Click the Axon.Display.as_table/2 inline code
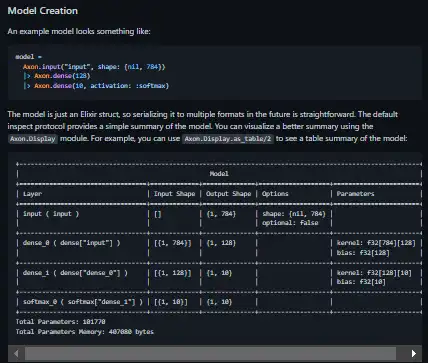 (x=228, y=139)
